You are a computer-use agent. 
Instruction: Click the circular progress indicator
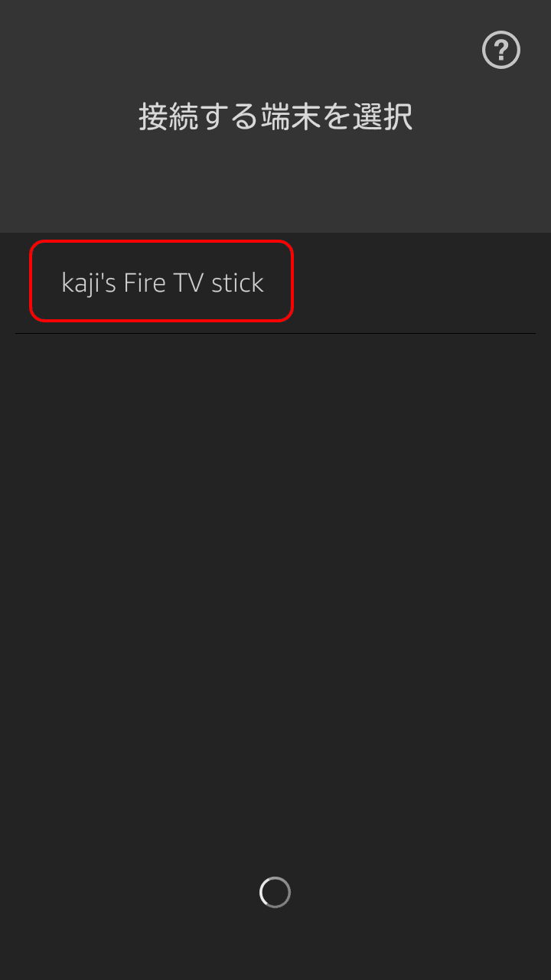point(275,893)
